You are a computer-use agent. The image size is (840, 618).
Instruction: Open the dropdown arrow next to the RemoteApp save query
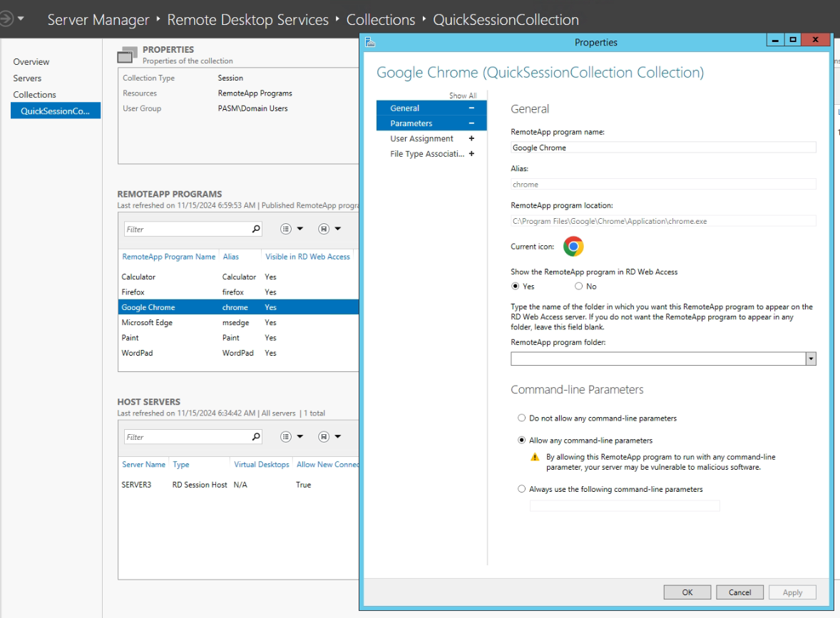click(337, 229)
